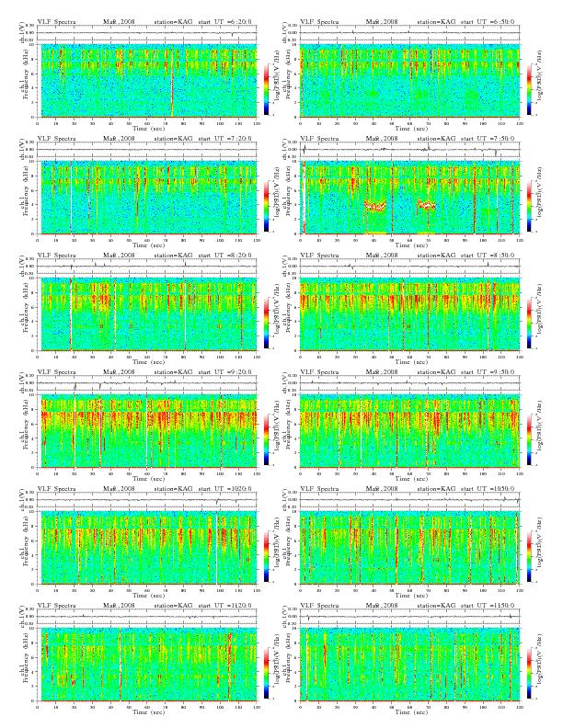The image size is (563, 728).
Task: Click 'station=KAG' in the 11:20:0 plot title
Action: [173, 606]
